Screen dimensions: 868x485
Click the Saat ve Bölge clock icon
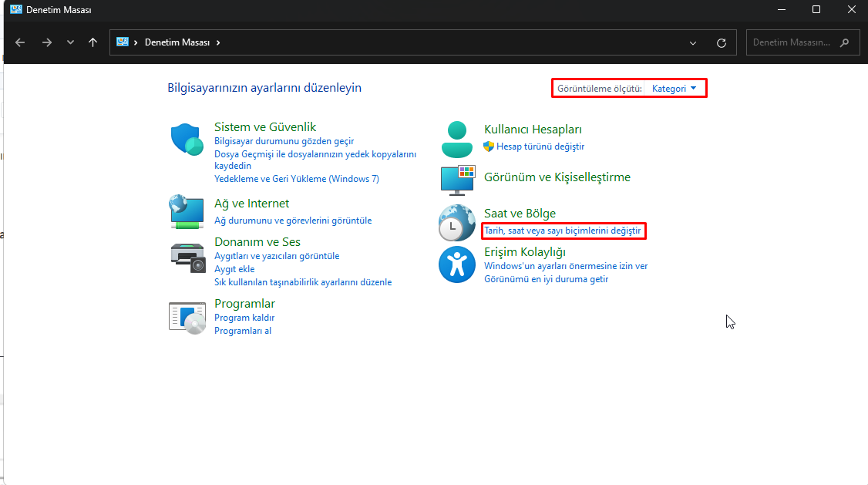click(457, 223)
